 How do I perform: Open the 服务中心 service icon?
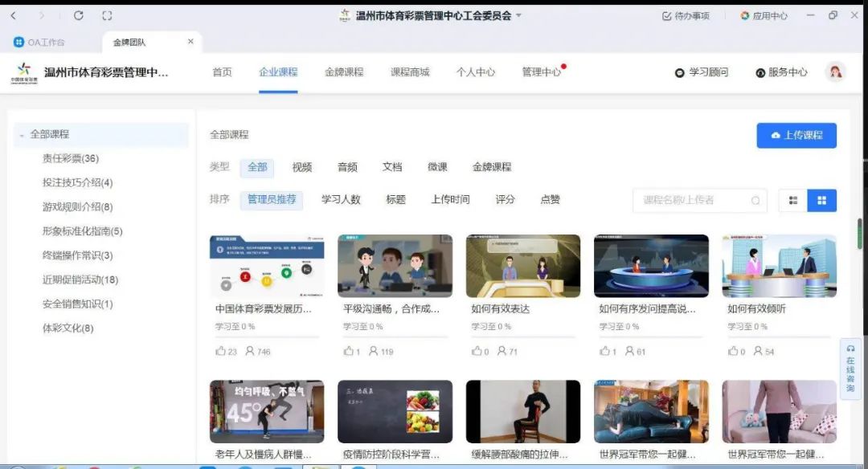coord(759,71)
